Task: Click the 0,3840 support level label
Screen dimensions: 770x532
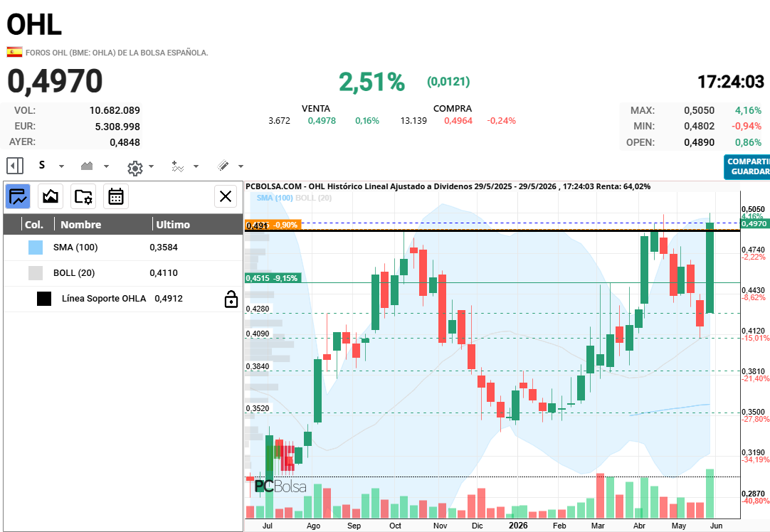Action: point(258,366)
